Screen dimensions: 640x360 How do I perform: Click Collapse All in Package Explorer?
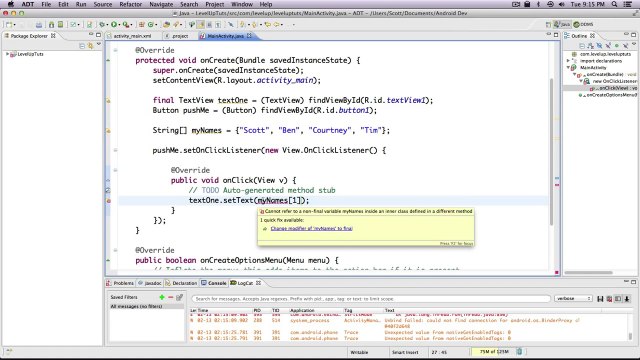click(82, 46)
